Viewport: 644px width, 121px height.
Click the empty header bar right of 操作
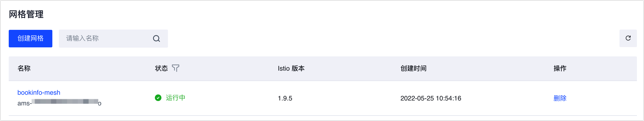click(605, 68)
